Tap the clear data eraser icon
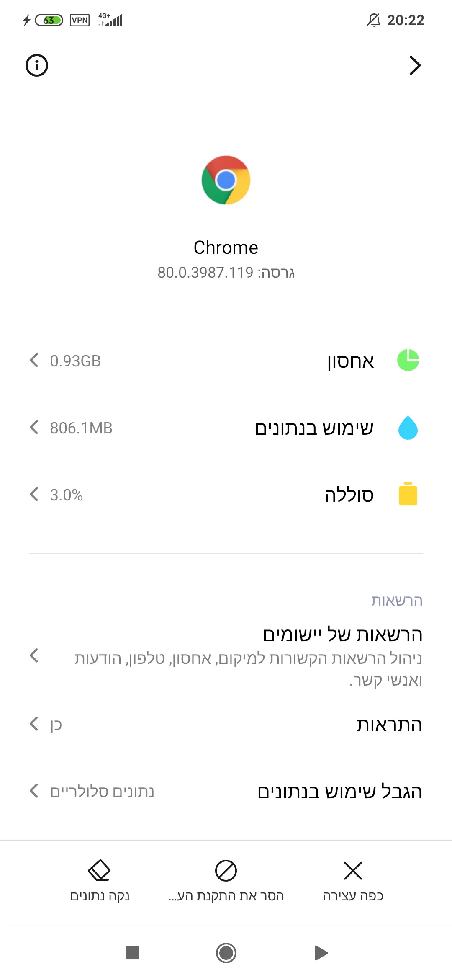The image size is (452, 980). tap(99, 871)
